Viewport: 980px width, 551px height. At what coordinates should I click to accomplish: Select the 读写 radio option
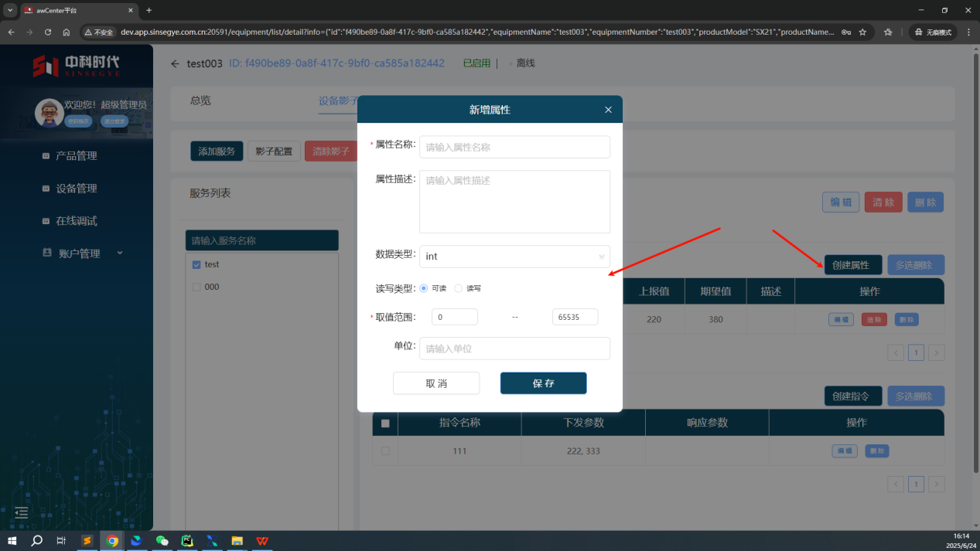click(459, 288)
